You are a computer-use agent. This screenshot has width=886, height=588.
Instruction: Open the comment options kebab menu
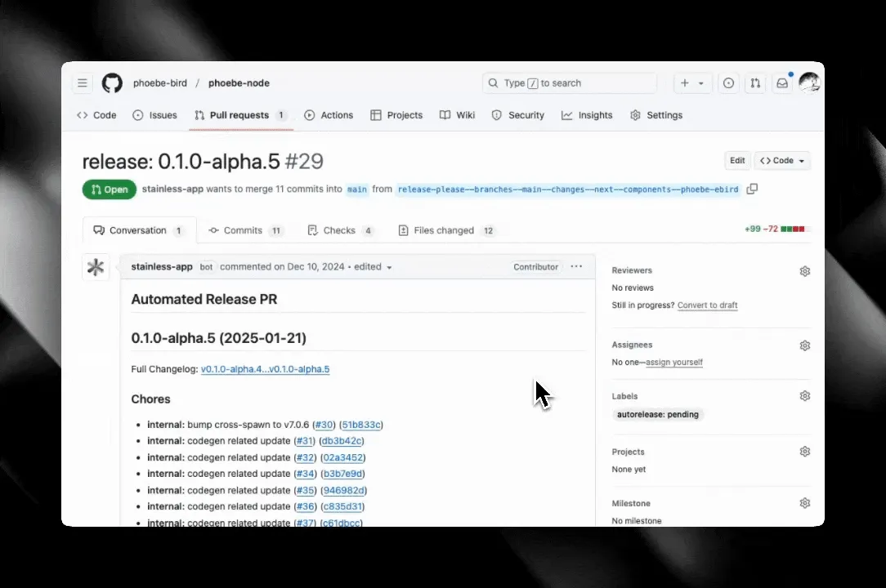point(576,266)
